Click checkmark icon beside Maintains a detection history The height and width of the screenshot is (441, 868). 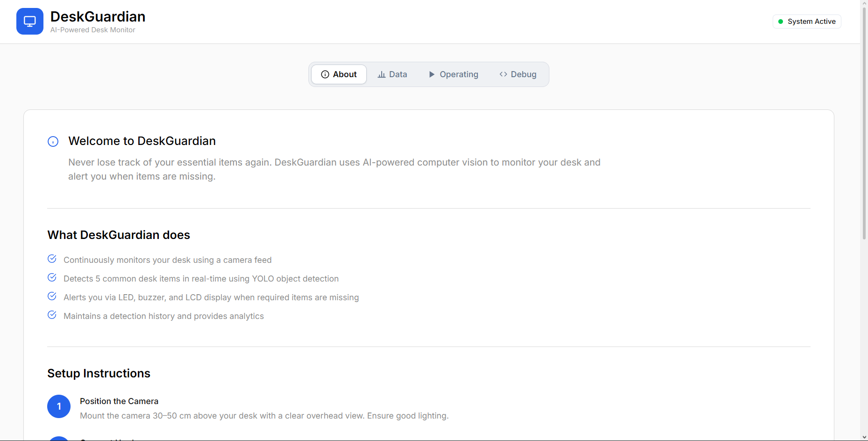coord(52,315)
